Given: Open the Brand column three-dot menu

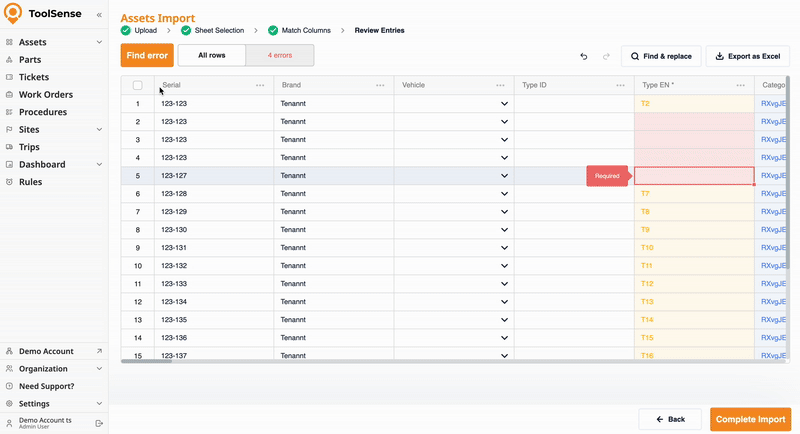Looking at the screenshot, I should click(x=380, y=85).
